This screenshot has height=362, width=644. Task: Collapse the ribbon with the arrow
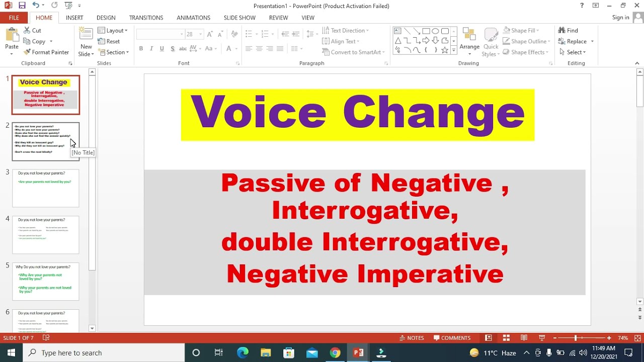point(637,63)
